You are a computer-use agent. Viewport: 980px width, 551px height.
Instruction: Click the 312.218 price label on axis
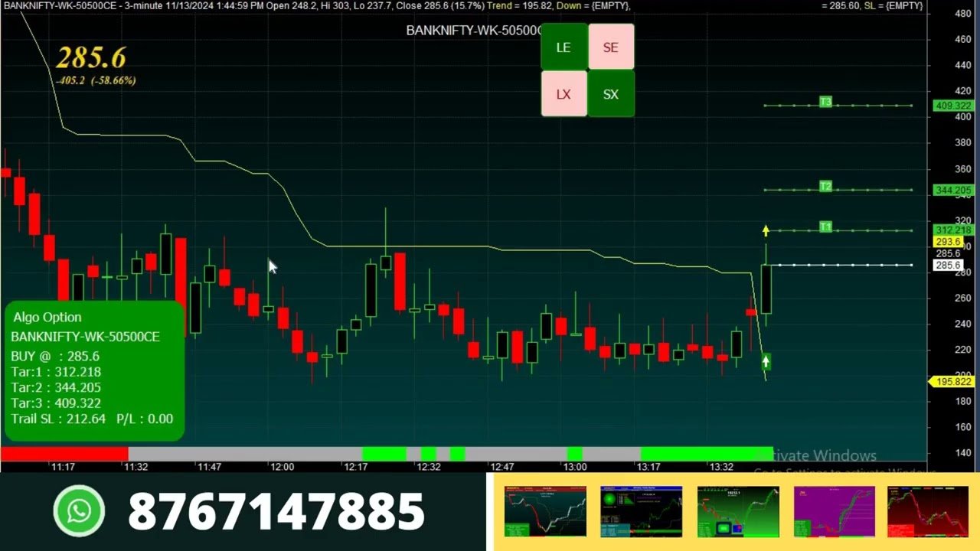pyautogui.click(x=953, y=230)
